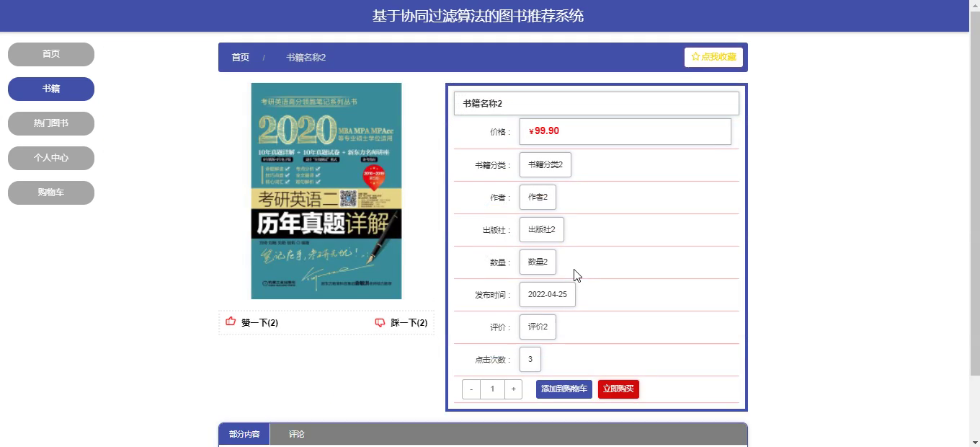Click the book cover image
Image resolution: width=980 pixels, height=447 pixels.
point(326,191)
